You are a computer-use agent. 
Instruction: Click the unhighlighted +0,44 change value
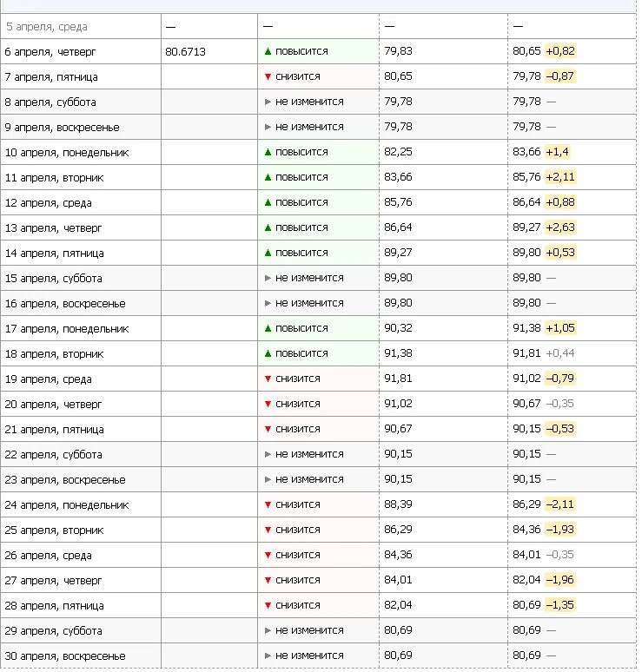click(x=560, y=353)
